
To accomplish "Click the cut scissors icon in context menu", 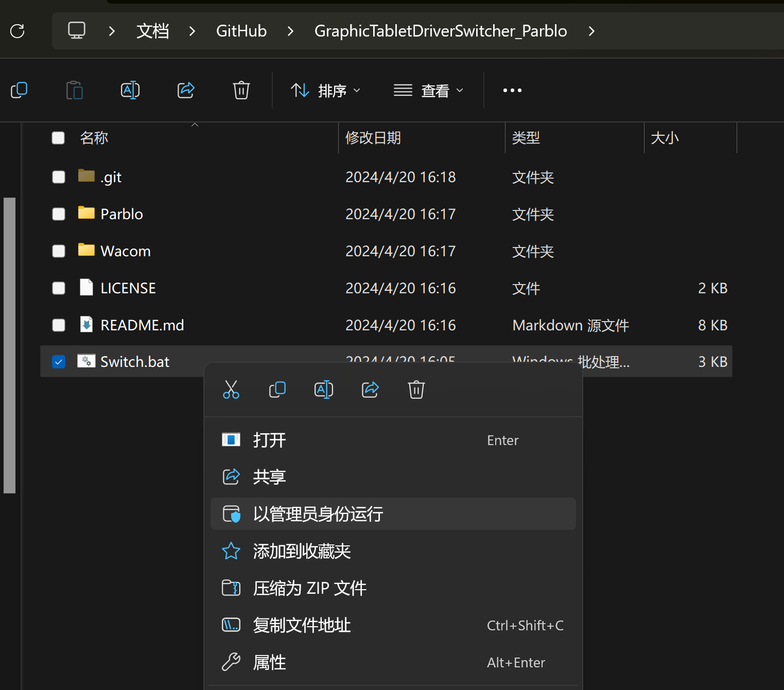I will (231, 390).
